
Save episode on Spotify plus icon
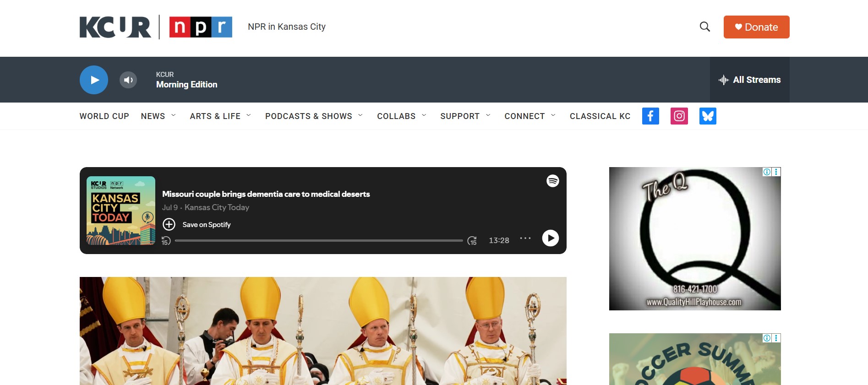tap(169, 224)
